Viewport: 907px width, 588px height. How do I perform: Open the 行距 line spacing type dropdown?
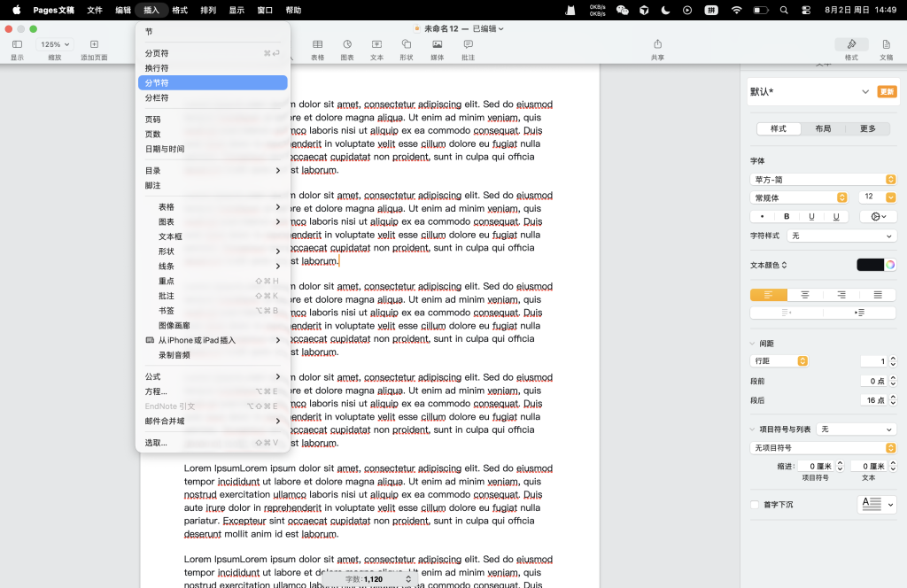pos(779,360)
